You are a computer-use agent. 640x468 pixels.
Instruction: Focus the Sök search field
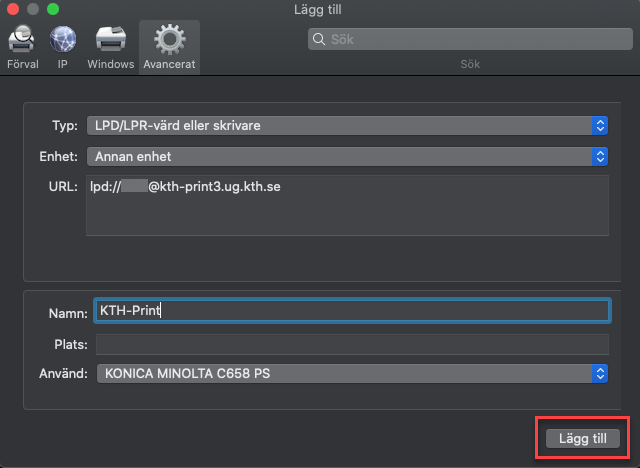[x=470, y=40]
